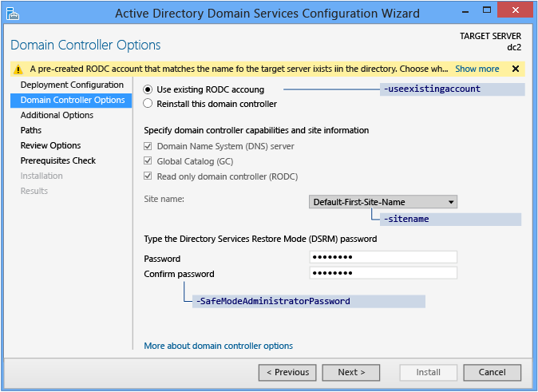Click the 'dc2' server name
Screen dimensions: 538x392
514,47
